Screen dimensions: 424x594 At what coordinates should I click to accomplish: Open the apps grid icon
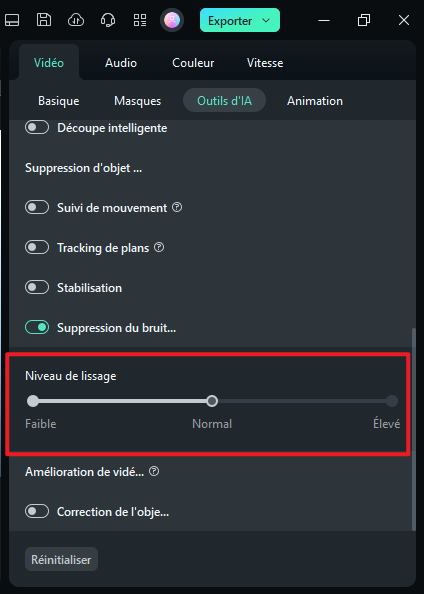click(x=140, y=20)
